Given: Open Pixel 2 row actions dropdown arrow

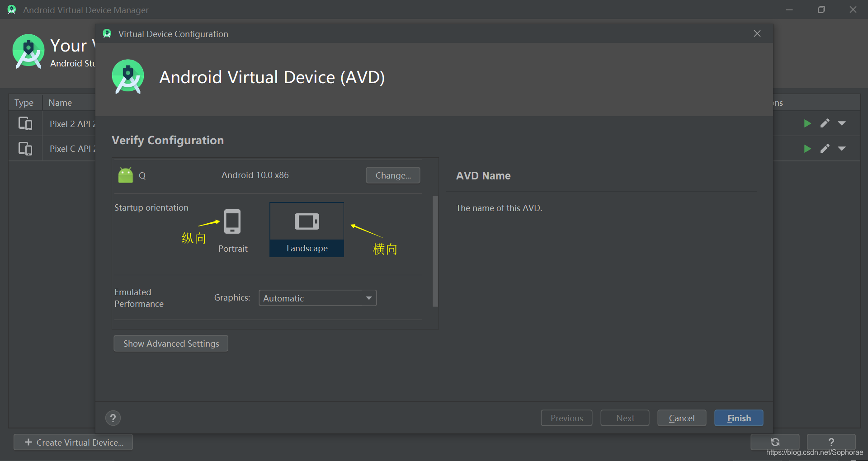Looking at the screenshot, I should point(842,123).
